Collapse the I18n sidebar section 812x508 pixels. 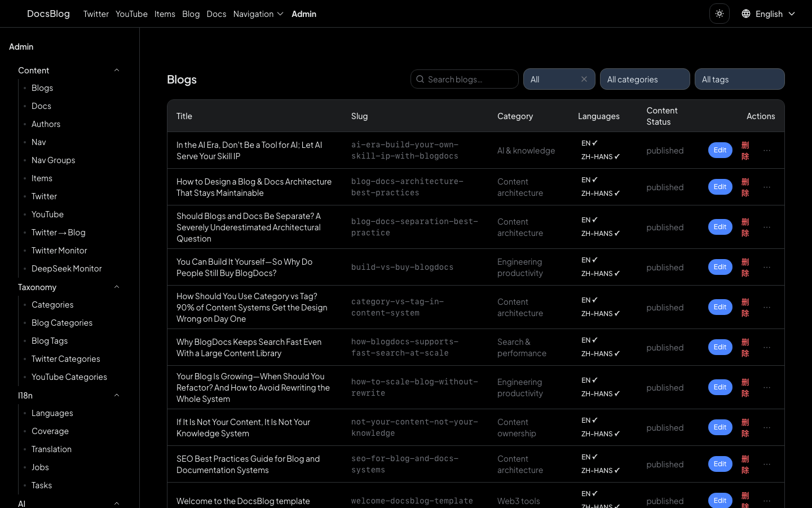[117, 395]
